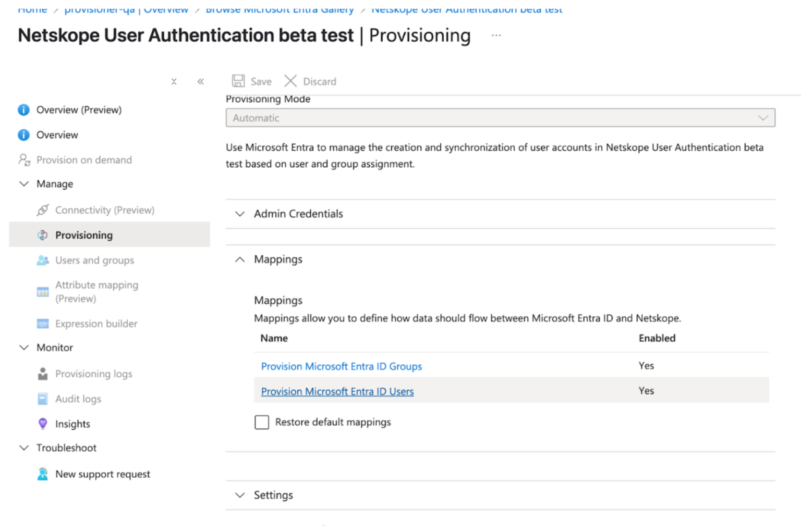Open the Expression builder
The width and height of the screenshot is (801, 532).
coord(96,324)
